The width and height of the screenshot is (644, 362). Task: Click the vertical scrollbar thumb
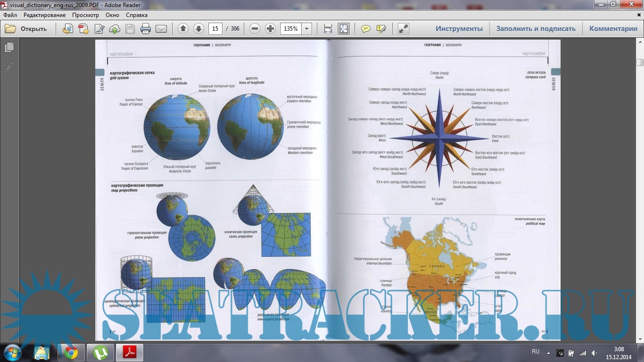[x=640, y=62]
